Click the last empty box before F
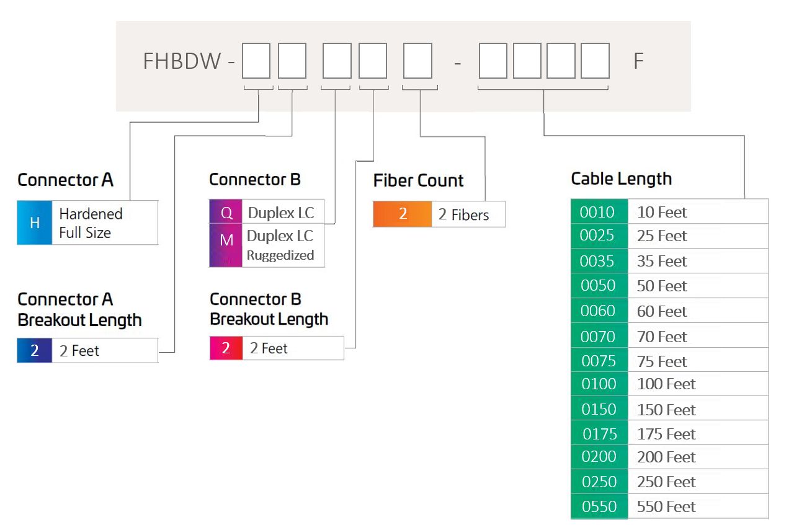Viewport: 812px width, 525px height. (595, 61)
